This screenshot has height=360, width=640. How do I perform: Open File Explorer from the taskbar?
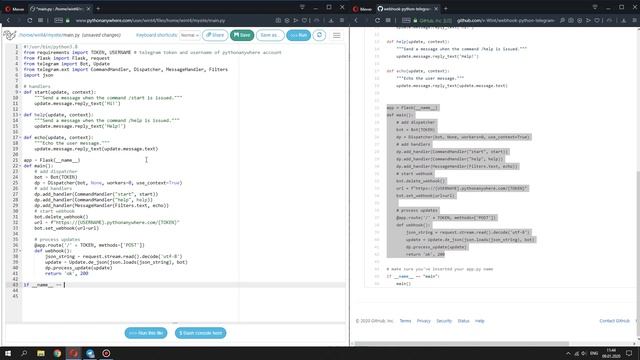point(41,353)
